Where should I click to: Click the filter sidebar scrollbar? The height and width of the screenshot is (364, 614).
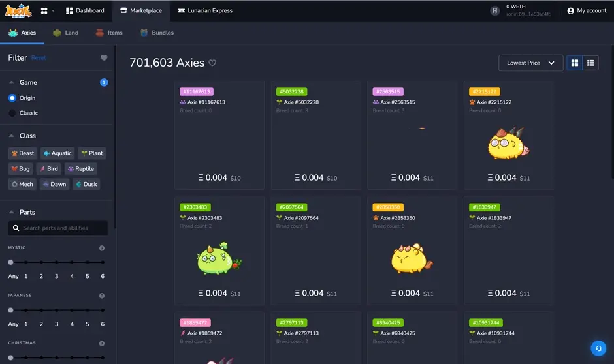pos(115,137)
